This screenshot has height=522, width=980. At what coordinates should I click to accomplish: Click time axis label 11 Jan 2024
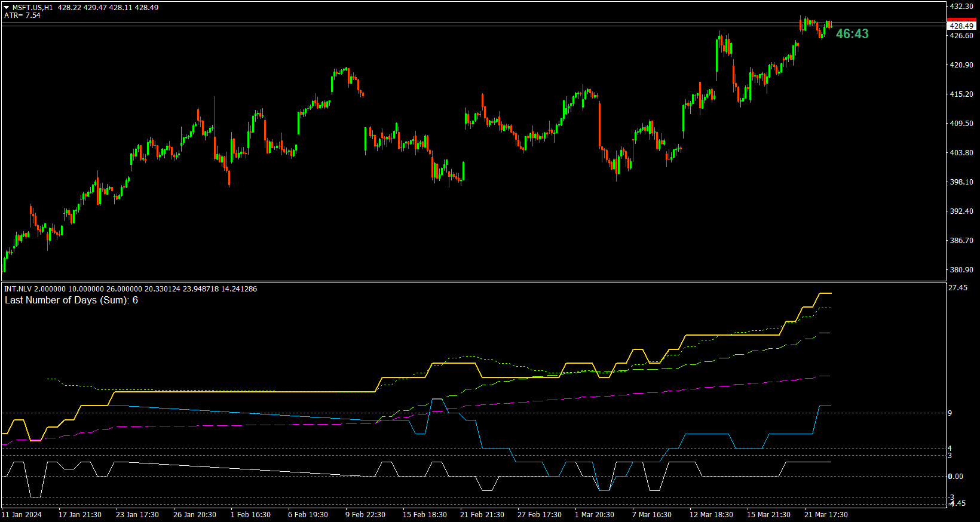point(22,515)
